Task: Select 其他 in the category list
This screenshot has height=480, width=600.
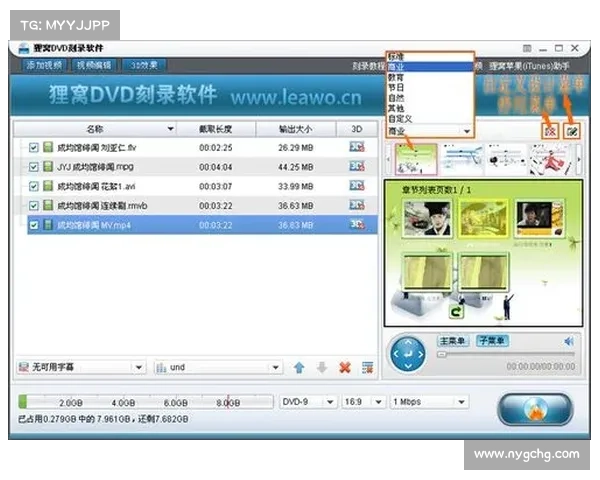Action: tap(430, 108)
